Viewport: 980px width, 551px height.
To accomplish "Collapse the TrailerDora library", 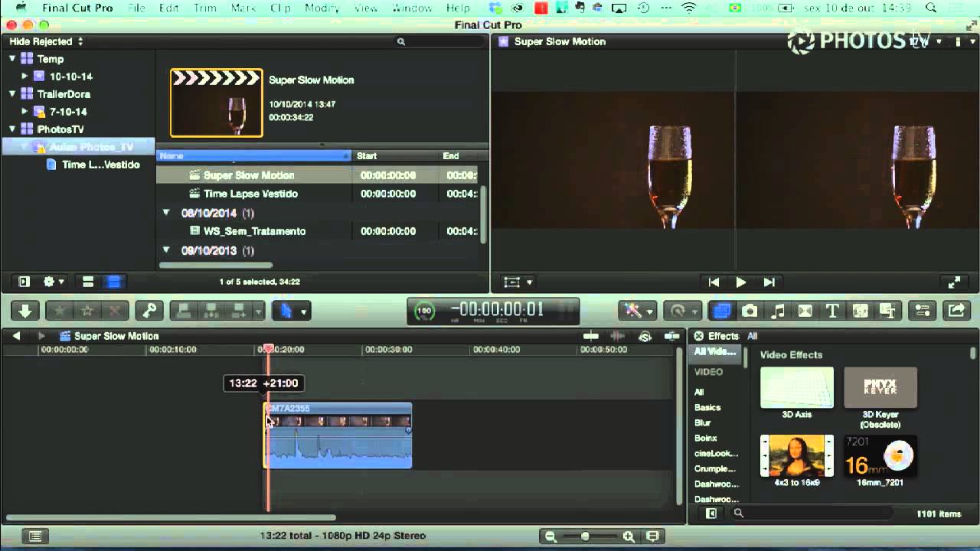I will point(12,94).
